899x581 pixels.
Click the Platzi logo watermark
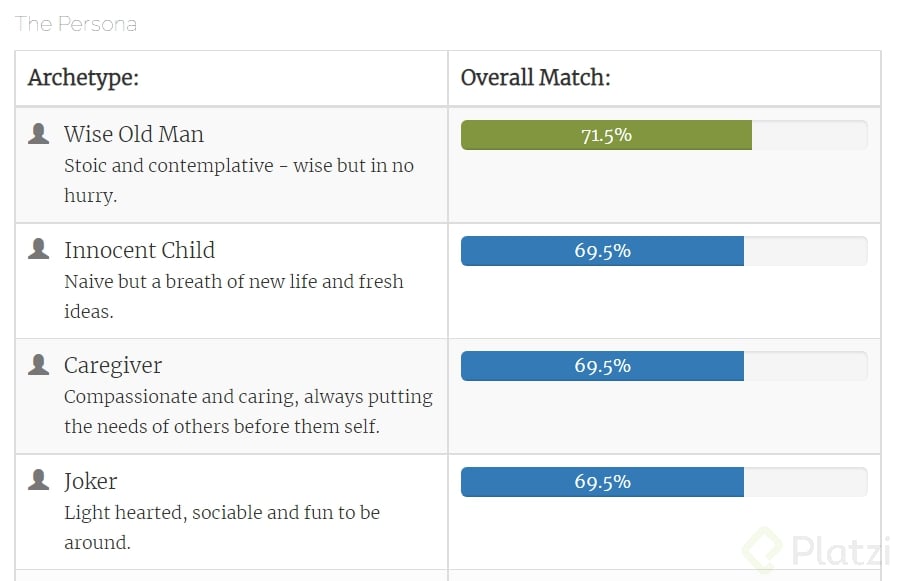click(812, 551)
